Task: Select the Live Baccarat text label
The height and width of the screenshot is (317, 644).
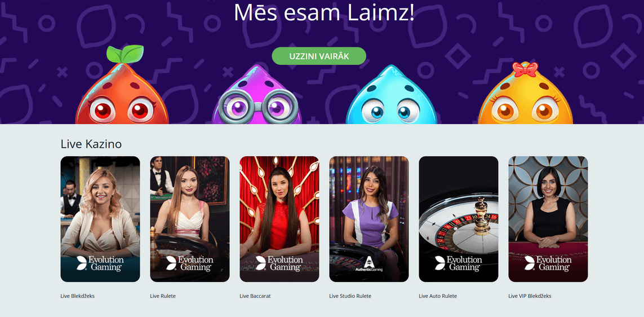Action: pos(255,296)
